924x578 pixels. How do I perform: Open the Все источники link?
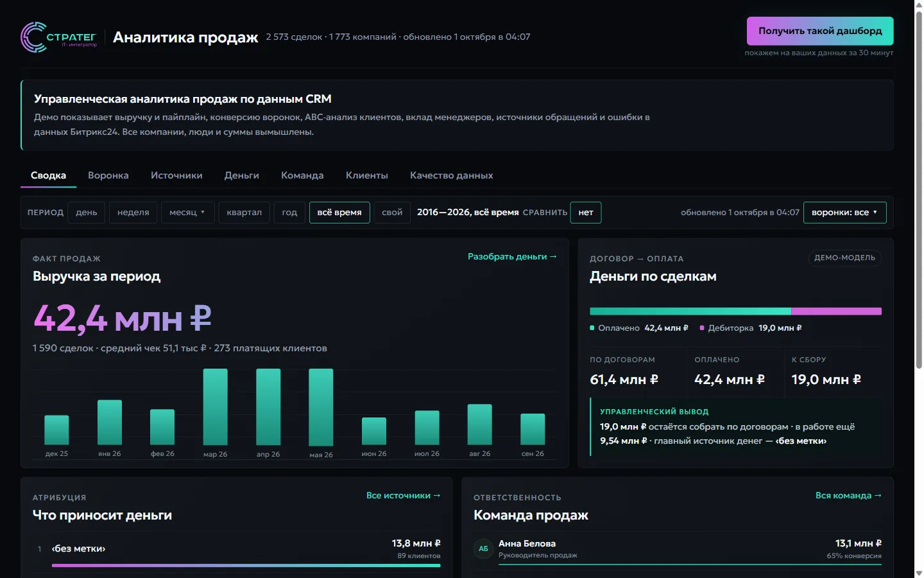(403, 495)
